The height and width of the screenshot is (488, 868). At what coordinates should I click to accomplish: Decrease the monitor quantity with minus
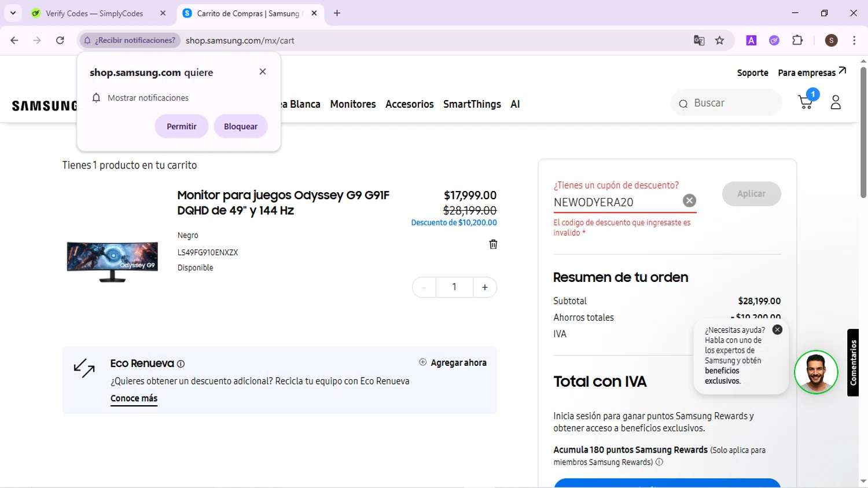point(424,287)
